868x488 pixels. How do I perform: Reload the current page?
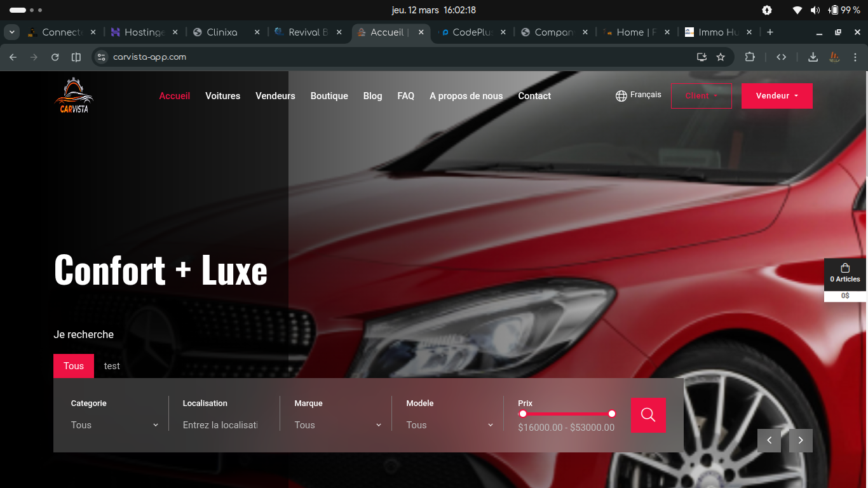click(55, 57)
